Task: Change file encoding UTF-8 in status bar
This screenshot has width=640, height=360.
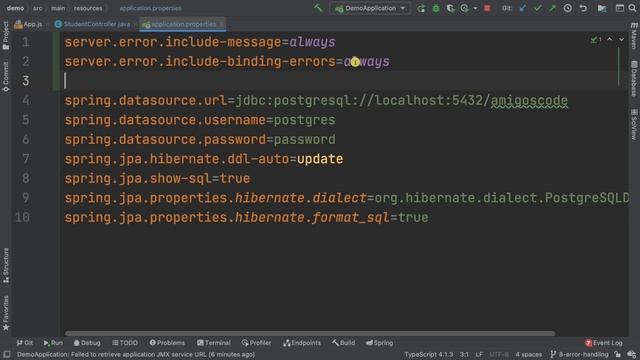Action: coord(499,354)
